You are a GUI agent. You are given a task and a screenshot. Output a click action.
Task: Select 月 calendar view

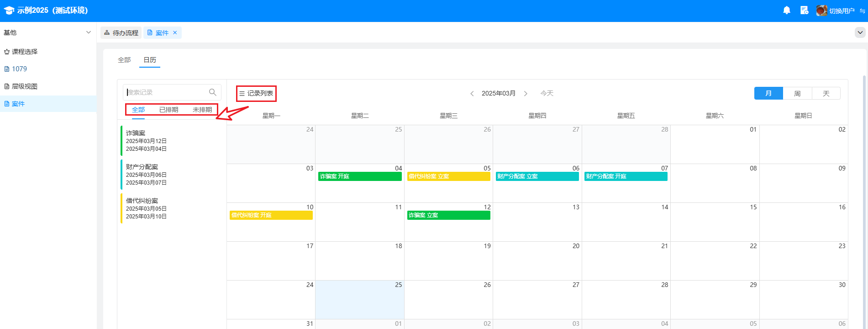tap(768, 93)
